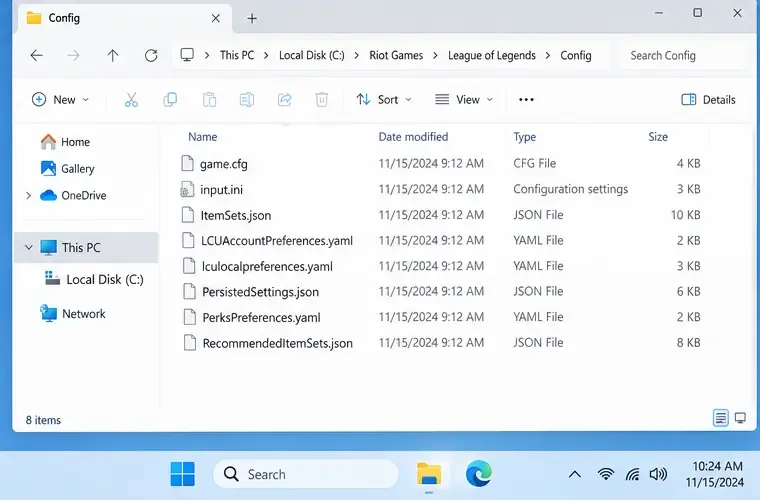The image size is (760, 500).
Task: Go back with the left arrow
Action: point(36,56)
